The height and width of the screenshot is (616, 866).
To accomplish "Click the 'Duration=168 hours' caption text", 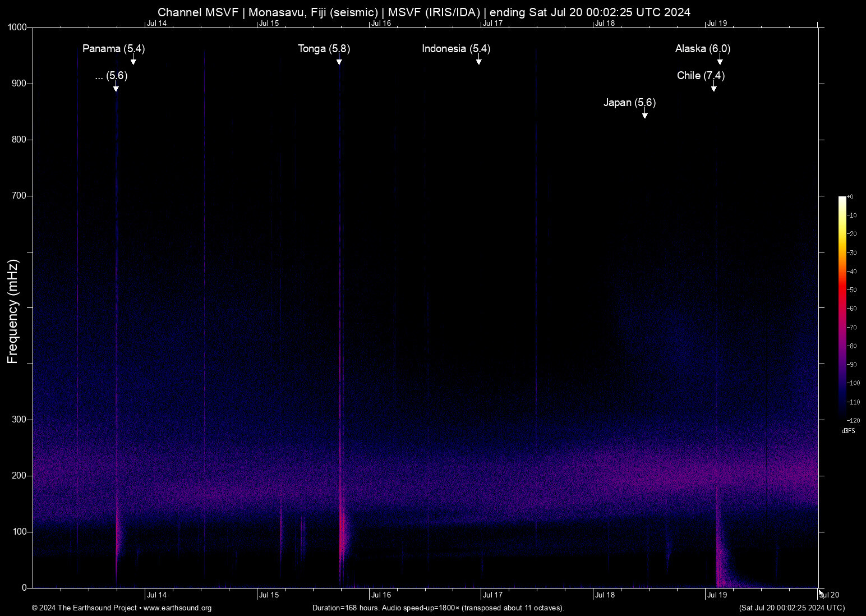I will pyautogui.click(x=438, y=608).
